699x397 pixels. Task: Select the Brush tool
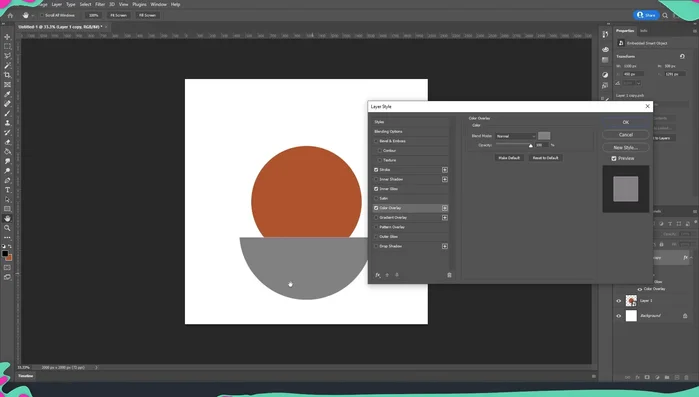(x=8, y=113)
